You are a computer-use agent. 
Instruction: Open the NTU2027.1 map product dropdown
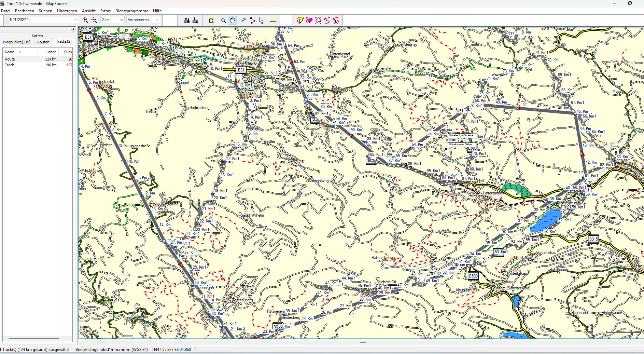pos(76,20)
